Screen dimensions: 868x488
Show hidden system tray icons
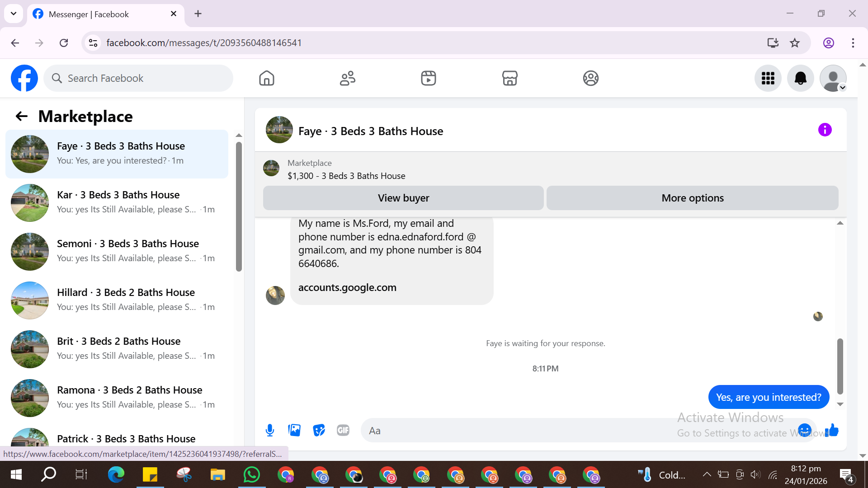tap(707, 474)
